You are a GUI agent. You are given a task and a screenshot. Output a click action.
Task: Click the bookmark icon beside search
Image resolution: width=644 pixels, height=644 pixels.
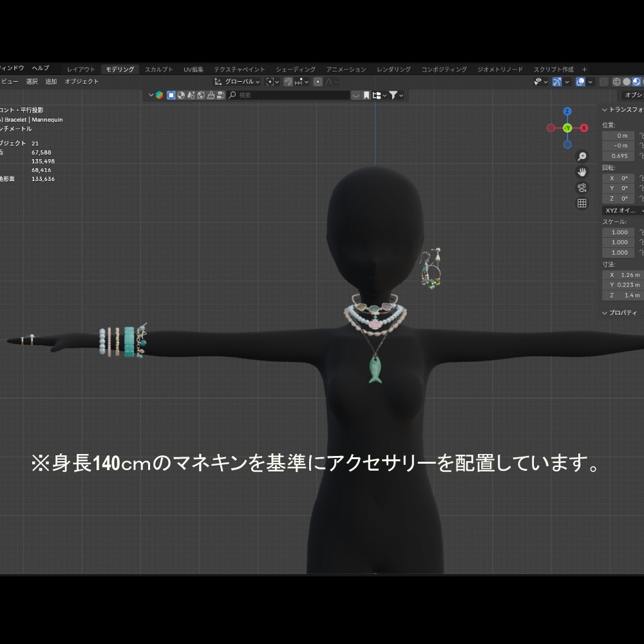point(366,95)
